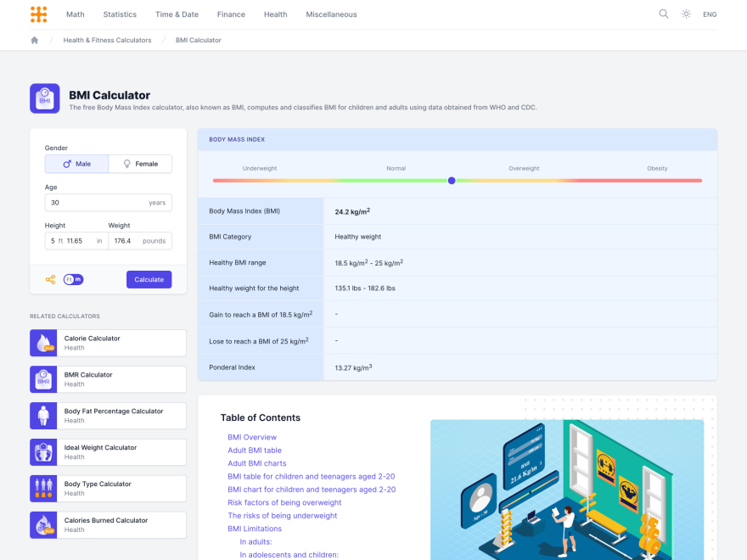
Task: Open the Finance menu
Action: (x=231, y=14)
